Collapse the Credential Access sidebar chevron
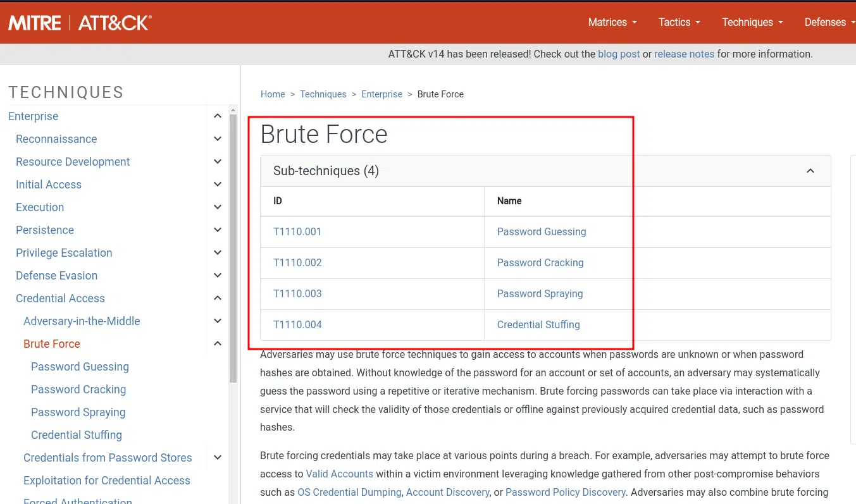This screenshot has height=504, width=856. click(217, 298)
